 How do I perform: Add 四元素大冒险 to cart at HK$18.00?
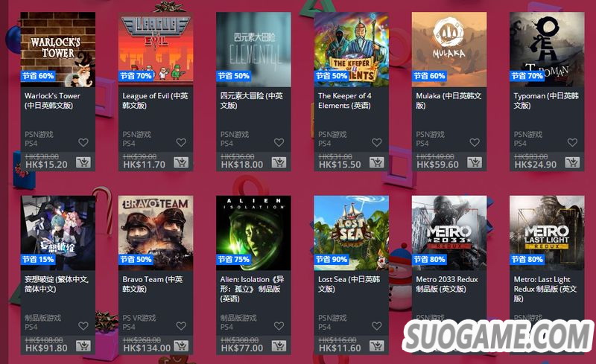[x=279, y=162]
